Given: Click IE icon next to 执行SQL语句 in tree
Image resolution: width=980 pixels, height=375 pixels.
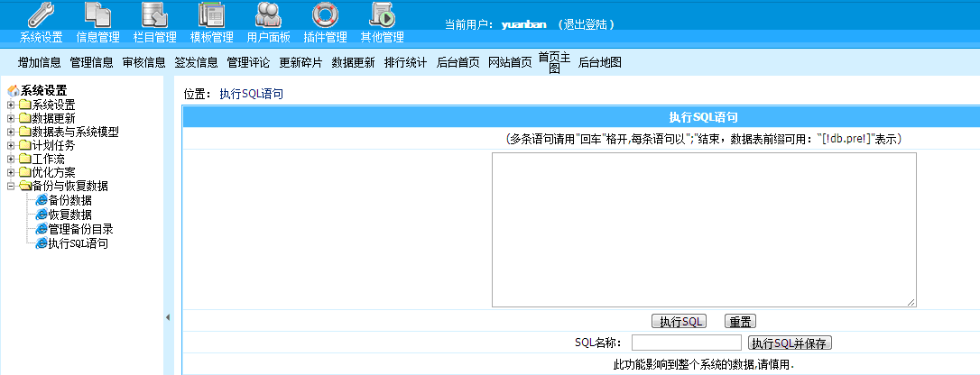Looking at the screenshot, I should pyautogui.click(x=42, y=243).
